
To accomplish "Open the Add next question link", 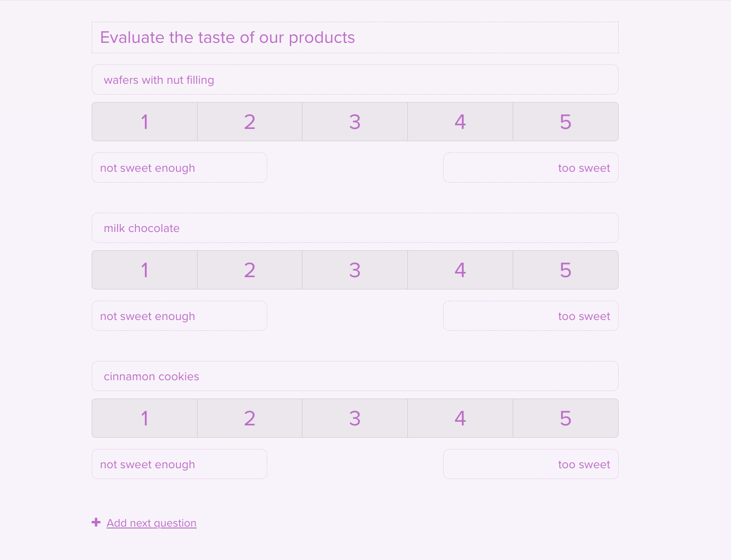I will [x=151, y=523].
